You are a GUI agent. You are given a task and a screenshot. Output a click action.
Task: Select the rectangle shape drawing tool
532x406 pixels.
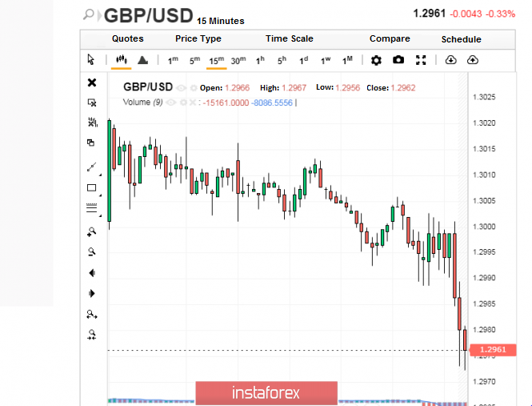92,187
